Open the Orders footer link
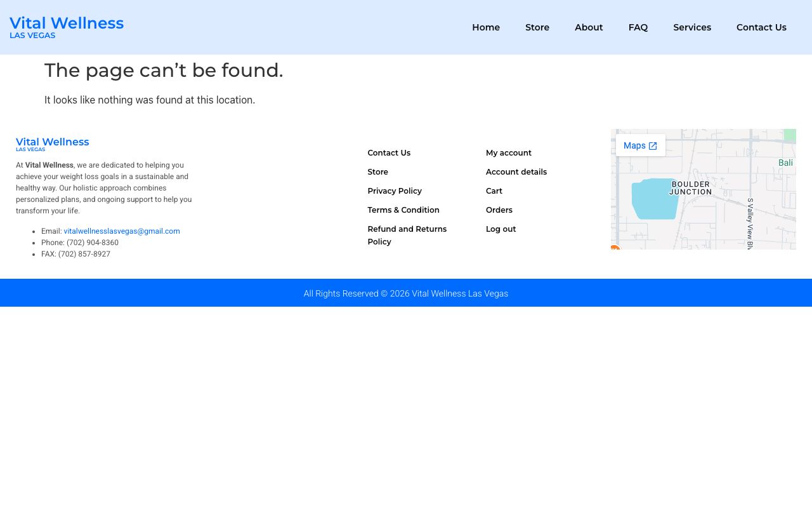Screen dimensions: 812x508 tap(499, 210)
